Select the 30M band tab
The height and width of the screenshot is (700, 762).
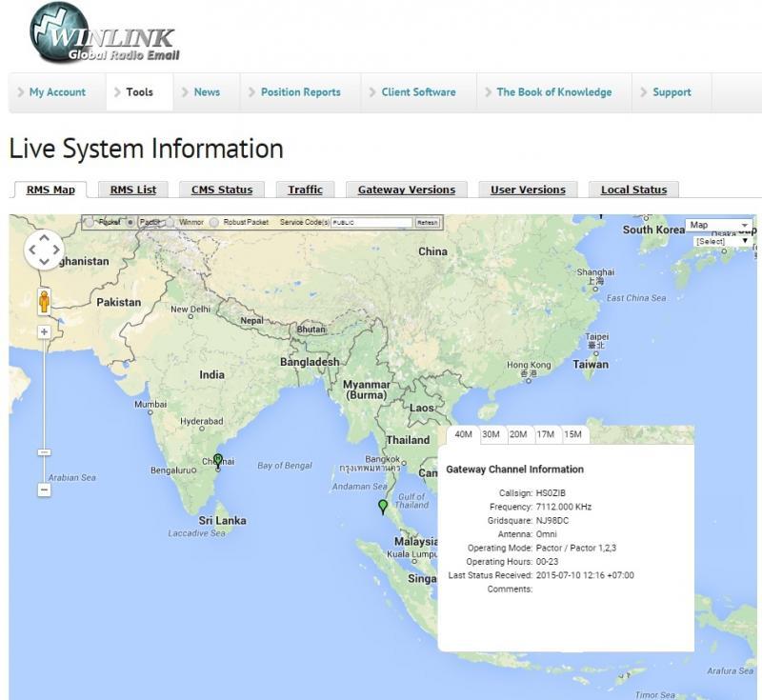point(491,434)
